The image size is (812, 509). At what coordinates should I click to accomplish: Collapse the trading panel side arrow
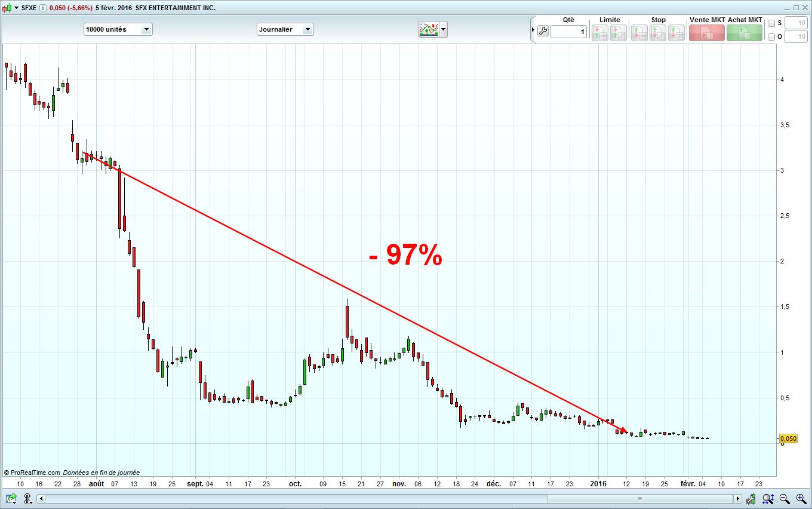tap(533, 29)
